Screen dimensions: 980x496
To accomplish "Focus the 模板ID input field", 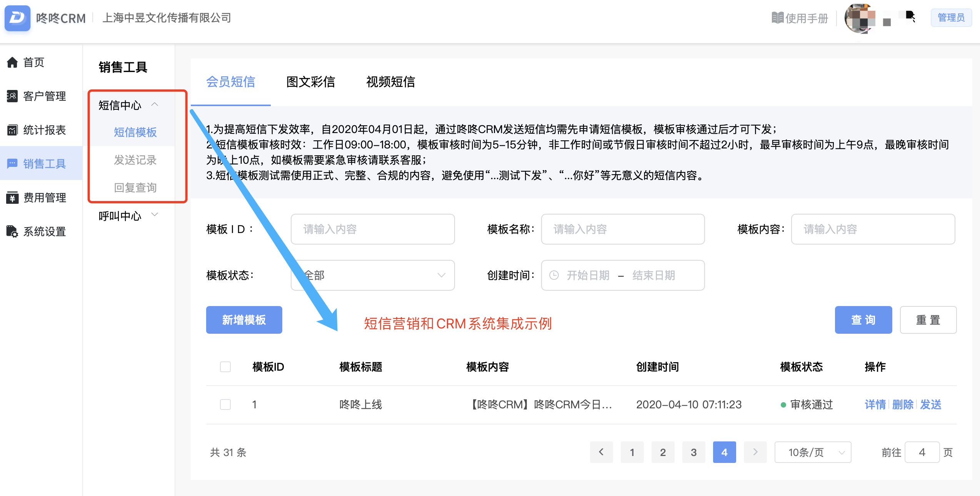I will 373,229.
